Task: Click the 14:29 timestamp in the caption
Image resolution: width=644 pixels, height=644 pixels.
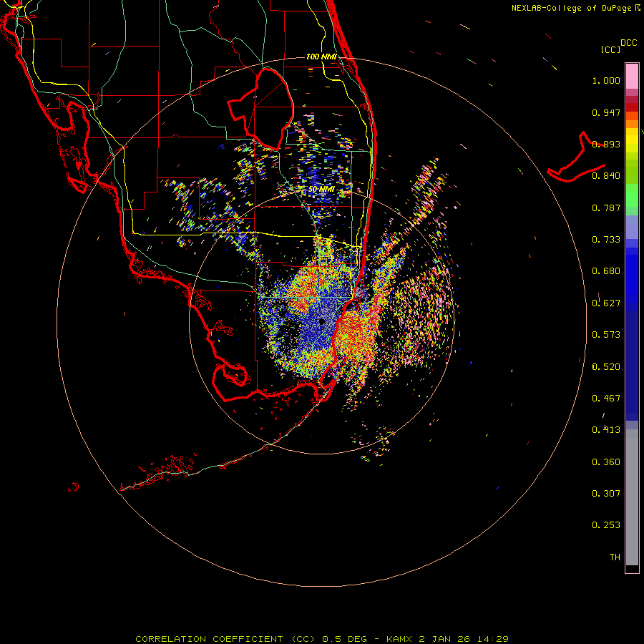Action: click(x=492, y=639)
